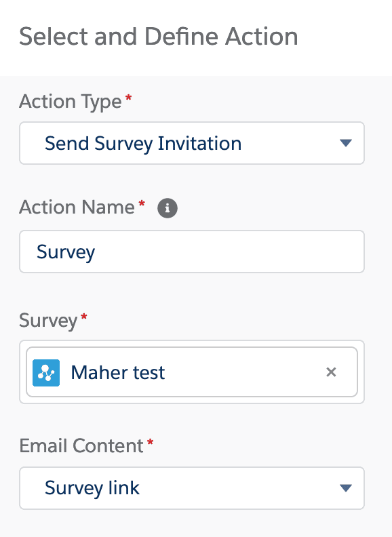Click the blue survey icon beside Maher test

click(x=46, y=373)
